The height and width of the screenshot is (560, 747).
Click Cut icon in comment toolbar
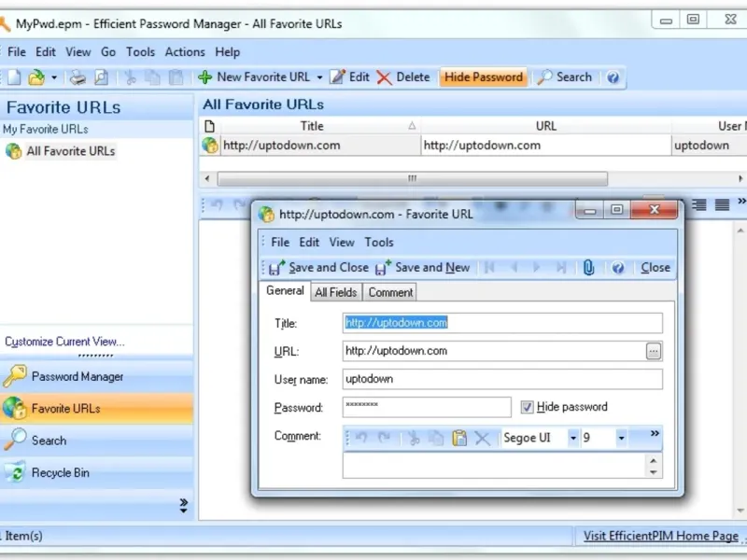[x=414, y=438]
